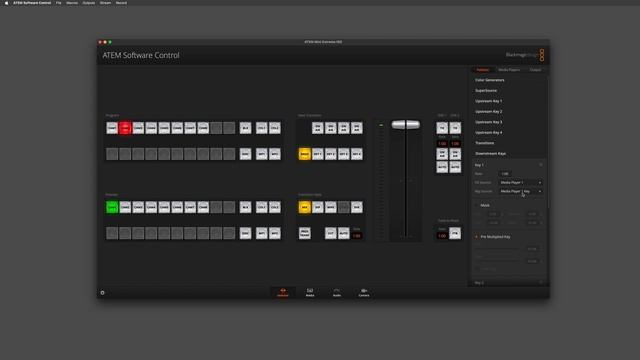Select COL1 on the Program row
The height and width of the screenshot is (360, 640).
click(262, 128)
